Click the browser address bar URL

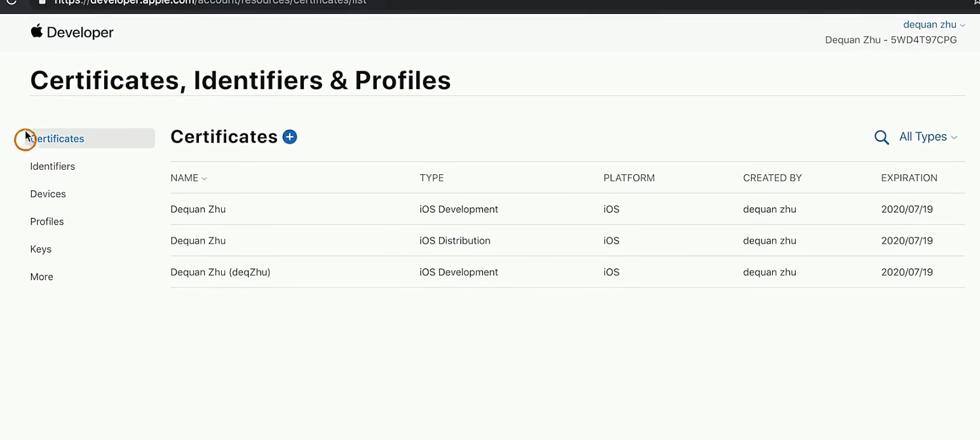(210, 3)
